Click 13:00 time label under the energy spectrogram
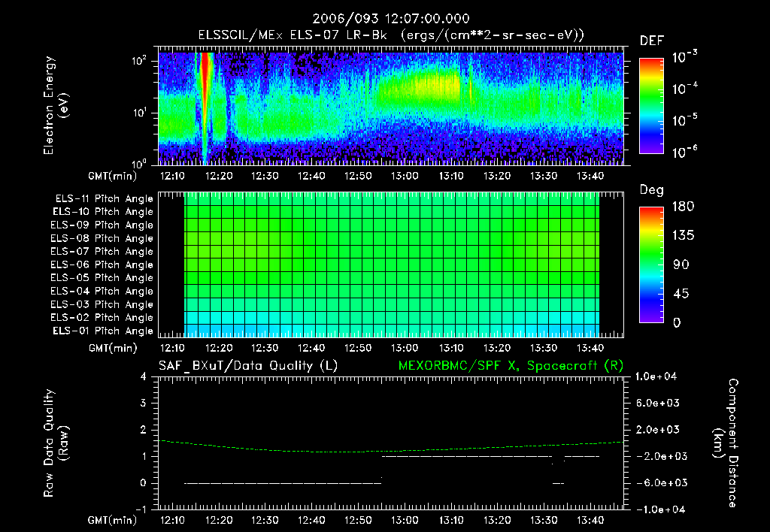Screen dimensions: 770x532 pyautogui.click(x=404, y=176)
